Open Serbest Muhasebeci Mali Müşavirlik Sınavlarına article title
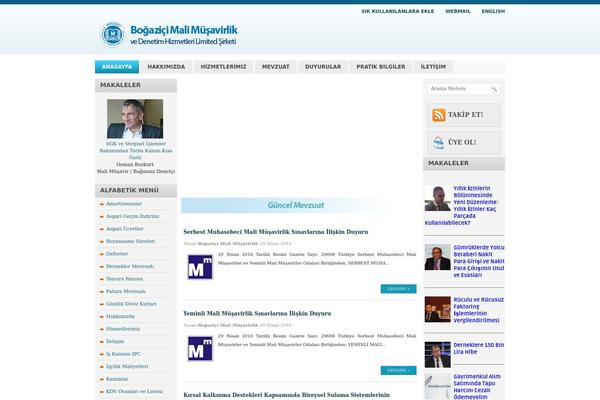Image resolution: width=600 pixels, height=400 pixels. [x=276, y=232]
